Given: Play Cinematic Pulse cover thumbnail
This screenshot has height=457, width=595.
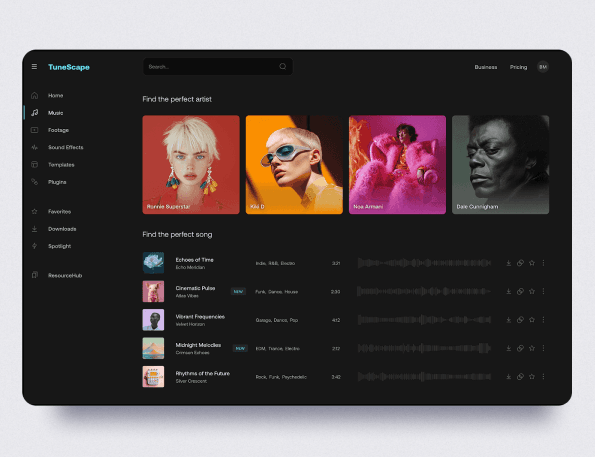Looking at the screenshot, I should (x=153, y=291).
